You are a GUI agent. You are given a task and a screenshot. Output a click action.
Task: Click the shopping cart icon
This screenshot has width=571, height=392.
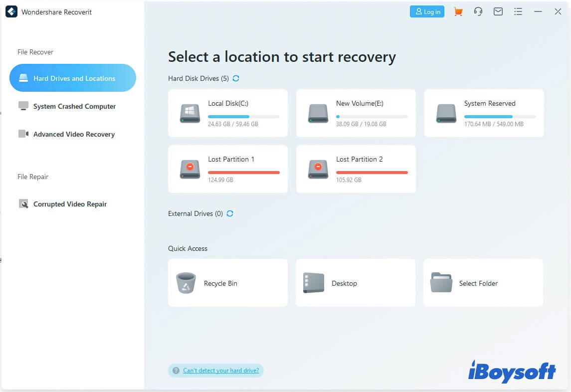458,11
